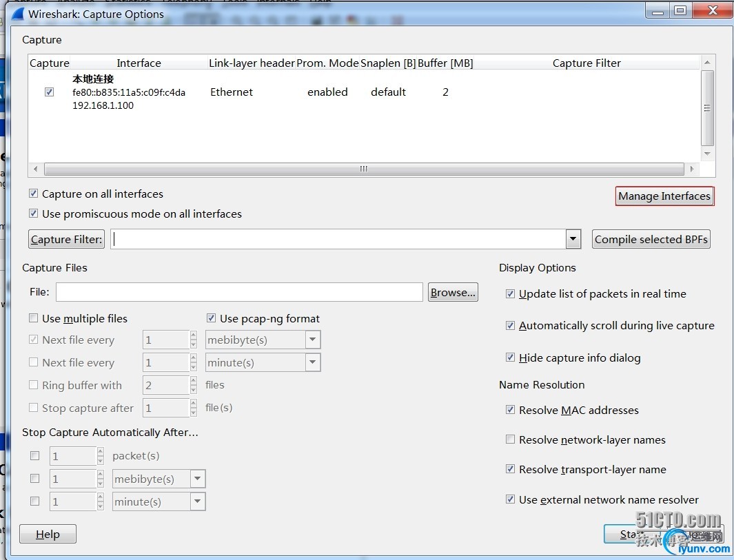Toggle Hide capture info dialog
This screenshot has height=560, width=734.
510,357
